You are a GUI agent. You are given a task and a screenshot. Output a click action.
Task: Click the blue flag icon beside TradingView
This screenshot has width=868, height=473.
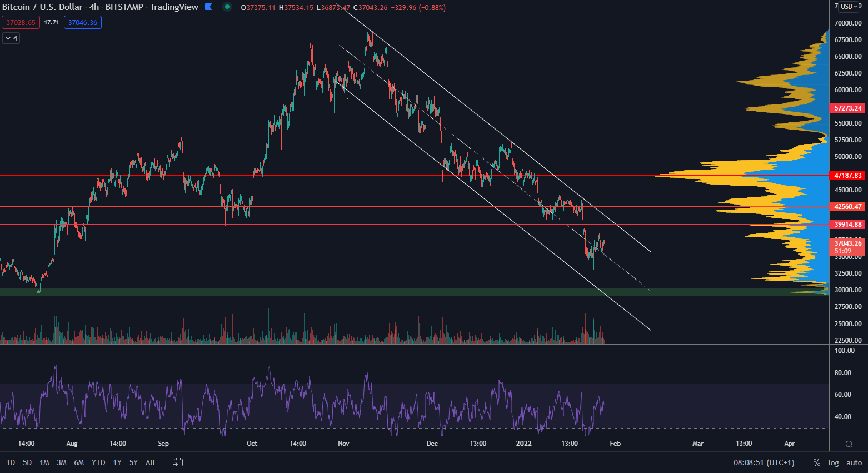point(208,7)
